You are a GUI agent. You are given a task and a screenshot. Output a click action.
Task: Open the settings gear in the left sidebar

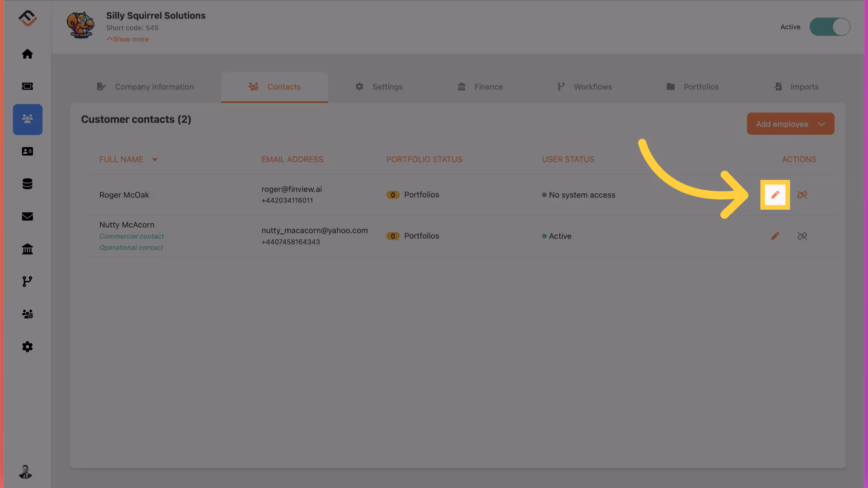(28, 347)
